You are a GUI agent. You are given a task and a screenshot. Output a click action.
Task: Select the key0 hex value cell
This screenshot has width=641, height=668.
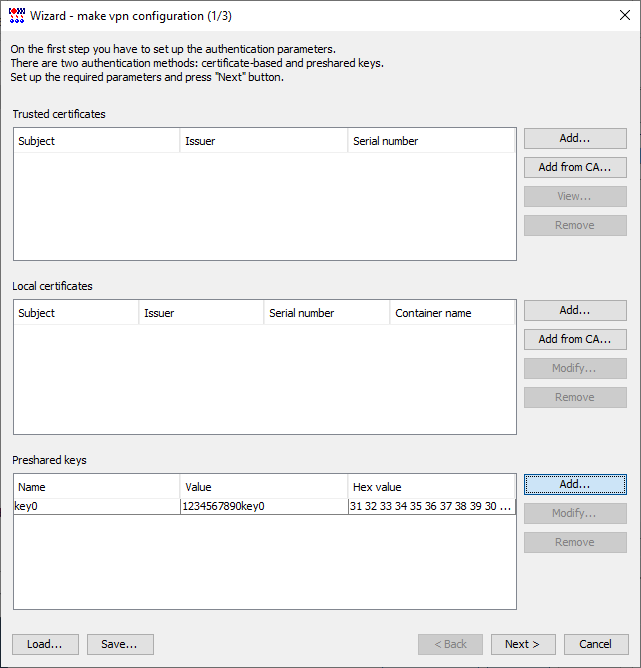click(432, 506)
